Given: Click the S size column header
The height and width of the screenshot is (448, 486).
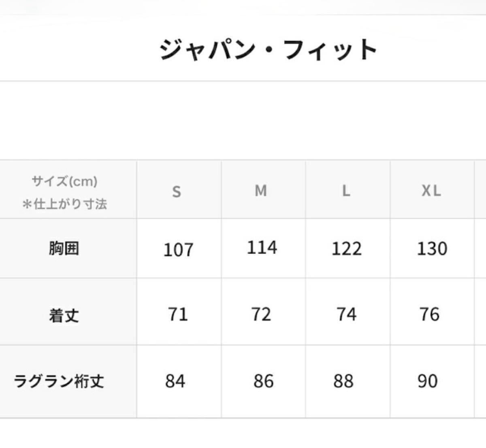Looking at the screenshot, I should [177, 191].
